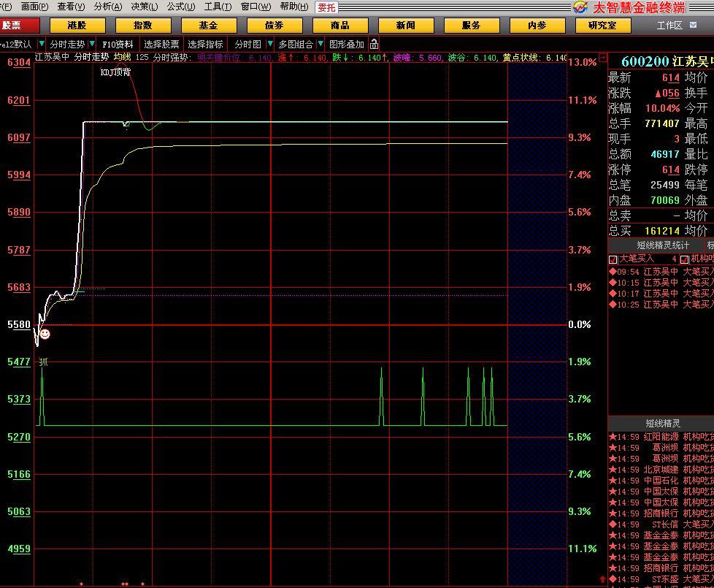This screenshot has height=588, width=714.
Task: Click the small red arrow box beside 13.0%
Action: click(603, 58)
